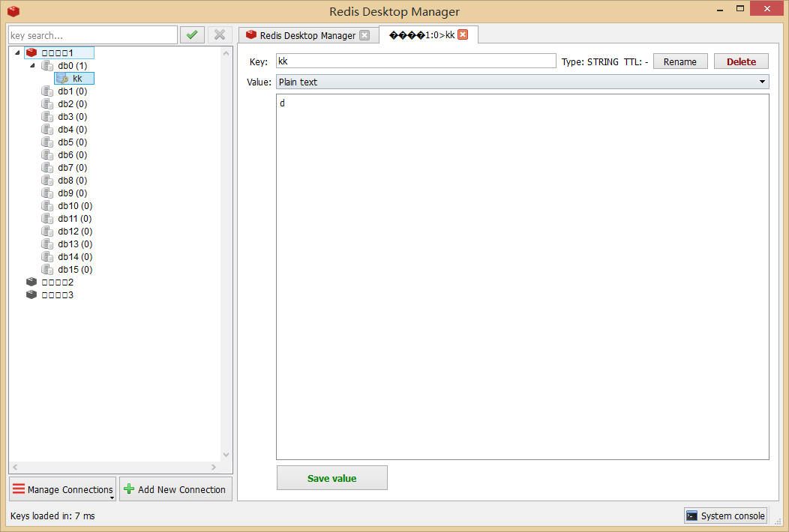Select db5 (0) in the tree

73,142
